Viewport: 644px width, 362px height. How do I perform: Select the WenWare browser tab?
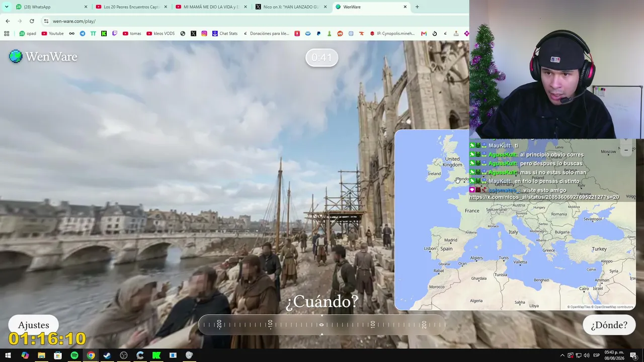pyautogui.click(x=371, y=7)
